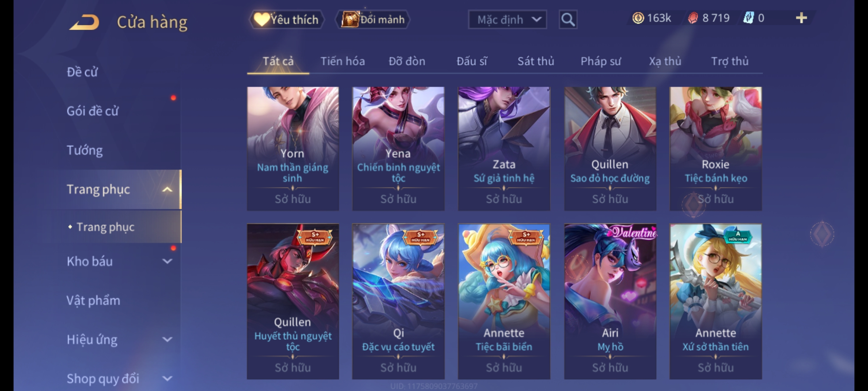868x391 pixels.
Task: Select Yorn Nam thần giáng sinh skin
Action: tap(293, 148)
